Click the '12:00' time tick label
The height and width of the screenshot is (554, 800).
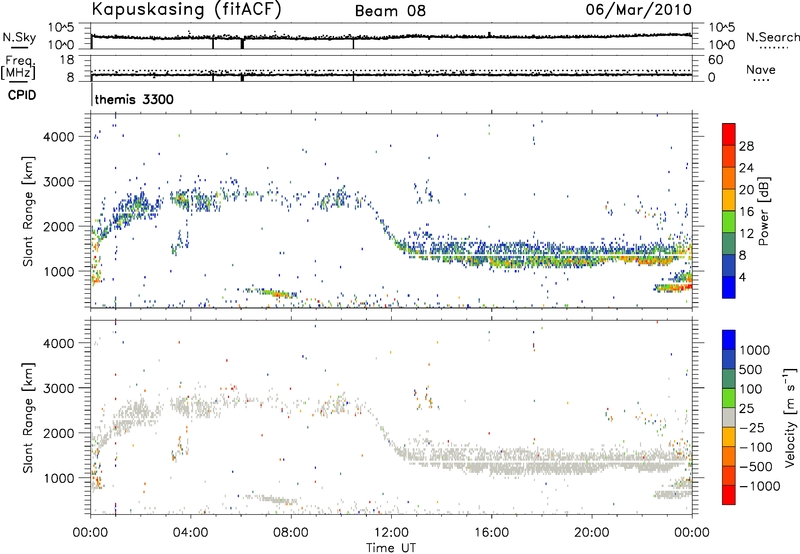391,533
